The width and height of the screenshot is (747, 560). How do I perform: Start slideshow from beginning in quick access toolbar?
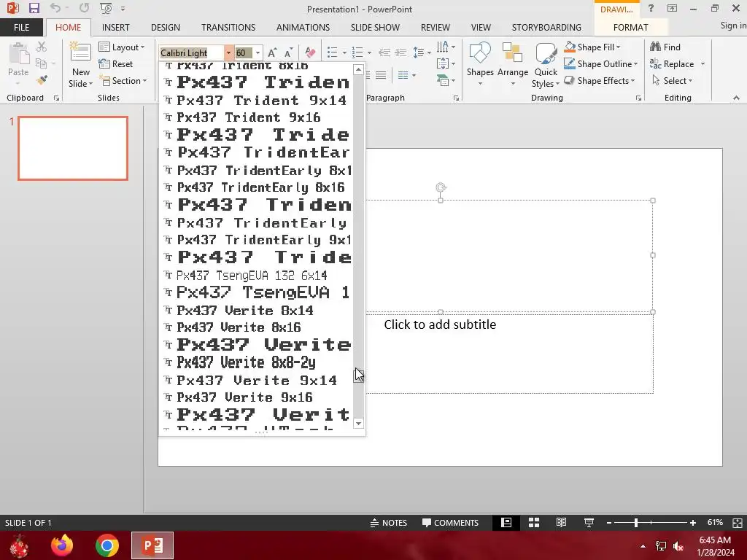click(x=106, y=8)
